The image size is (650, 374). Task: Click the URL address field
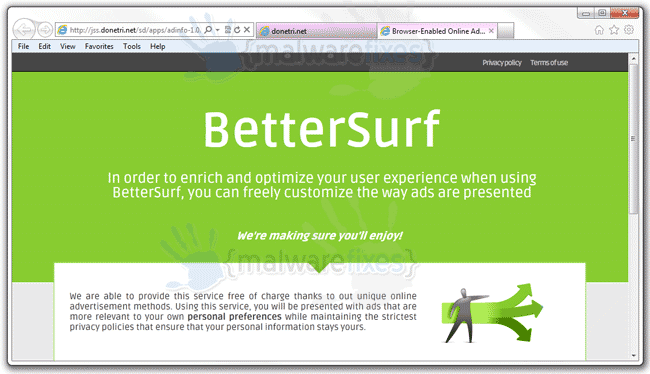pos(134,30)
